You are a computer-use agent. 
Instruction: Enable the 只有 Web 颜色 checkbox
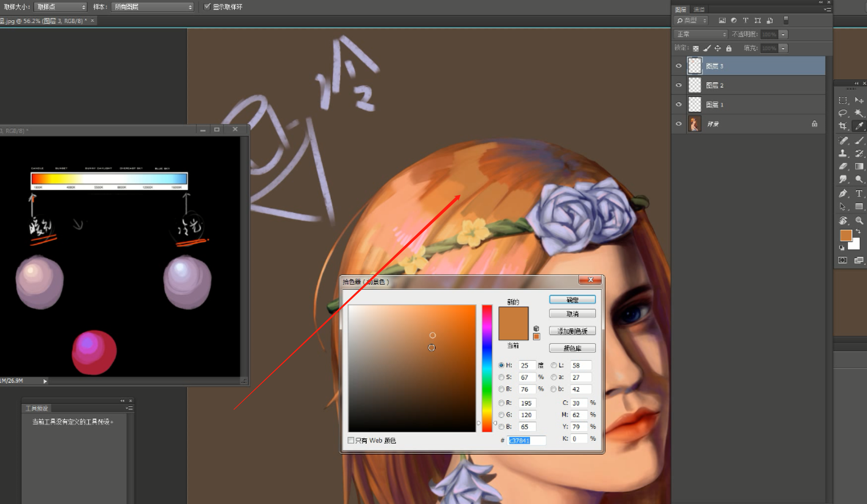(x=351, y=440)
